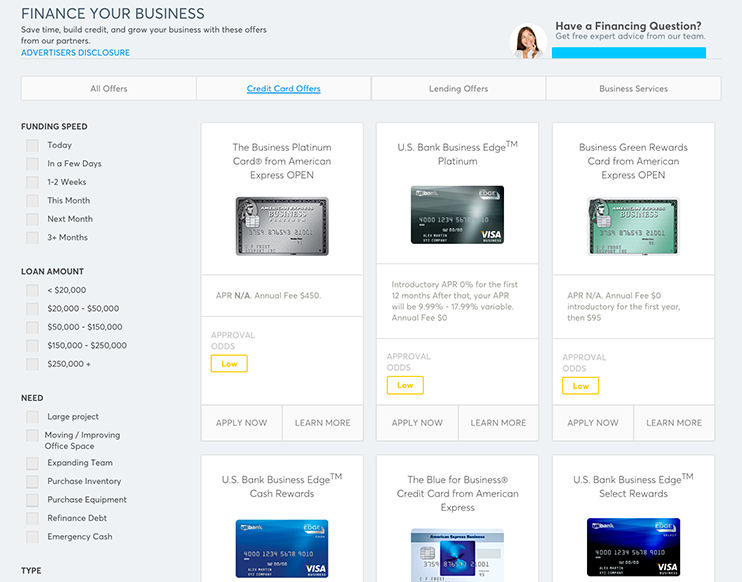Viewport: 742px width, 582px height.
Task: Enable the 1-2 Weeks funding filter
Action: (32, 182)
